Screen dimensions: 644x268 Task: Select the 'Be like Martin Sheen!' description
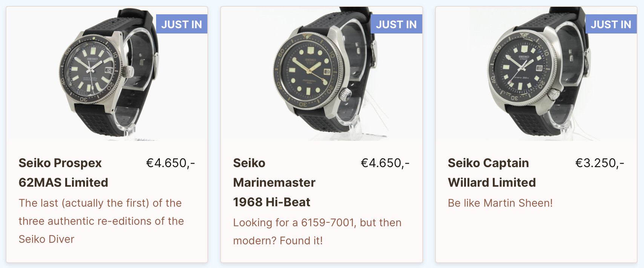(x=500, y=203)
